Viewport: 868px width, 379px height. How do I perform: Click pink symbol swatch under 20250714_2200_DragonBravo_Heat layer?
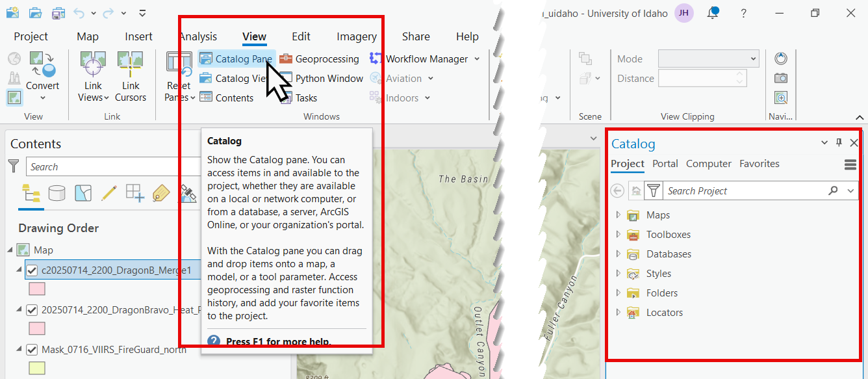coord(36,328)
